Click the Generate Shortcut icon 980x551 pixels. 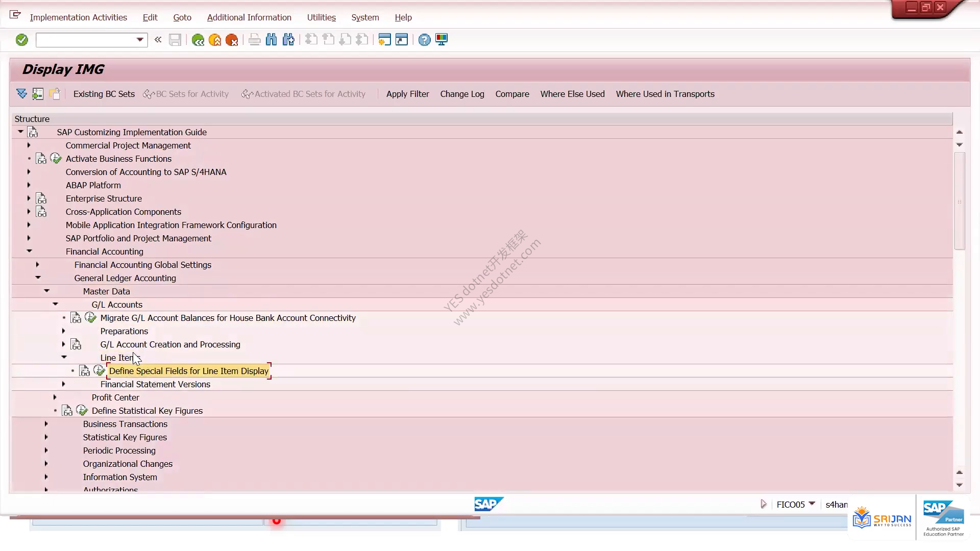(x=402, y=40)
